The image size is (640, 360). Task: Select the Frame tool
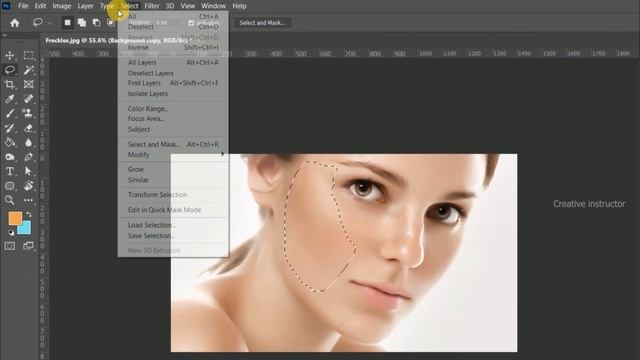28,84
